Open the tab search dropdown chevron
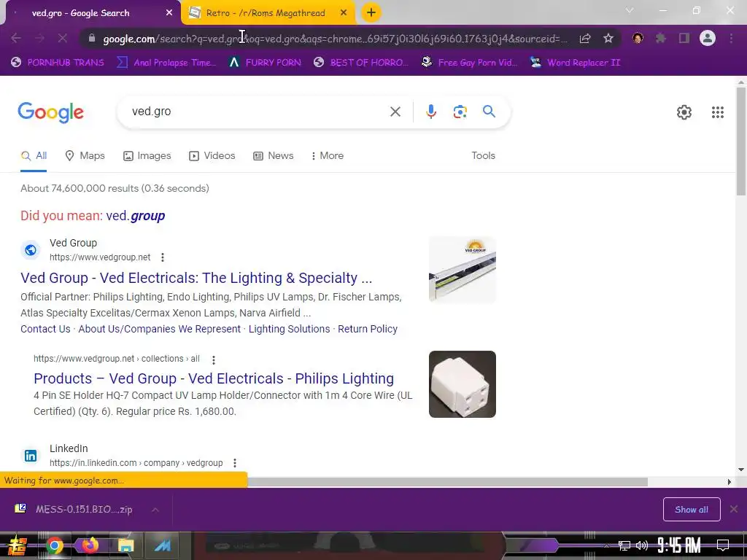The height and width of the screenshot is (560, 747). [630, 10]
